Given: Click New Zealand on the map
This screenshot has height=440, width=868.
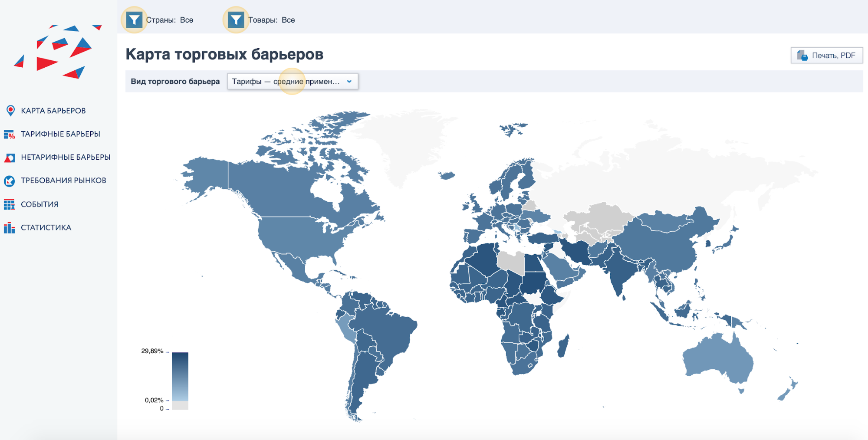Looking at the screenshot, I should 788,390.
